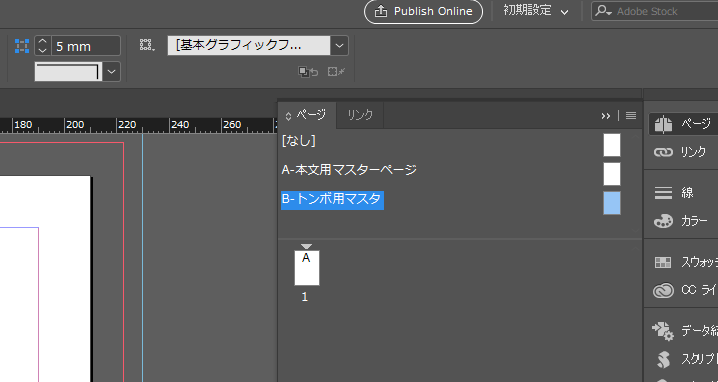Screen dimensions: 718x382
Task: Click the clear overrides icon
Action: coord(308,72)
